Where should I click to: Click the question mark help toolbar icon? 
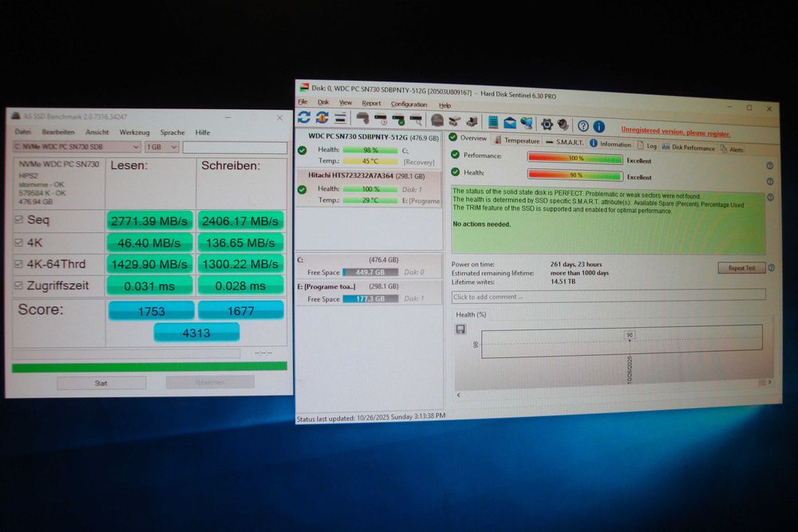(583, 126)
